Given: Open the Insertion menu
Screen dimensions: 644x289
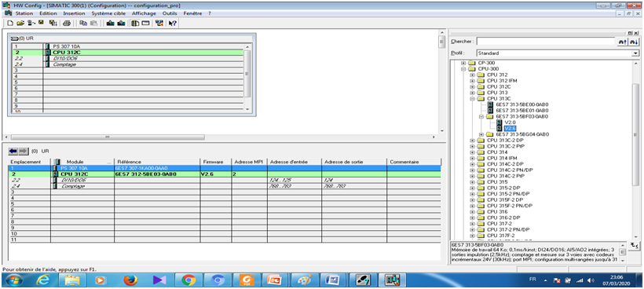Looking at the screenshot, I should point(74,13).
